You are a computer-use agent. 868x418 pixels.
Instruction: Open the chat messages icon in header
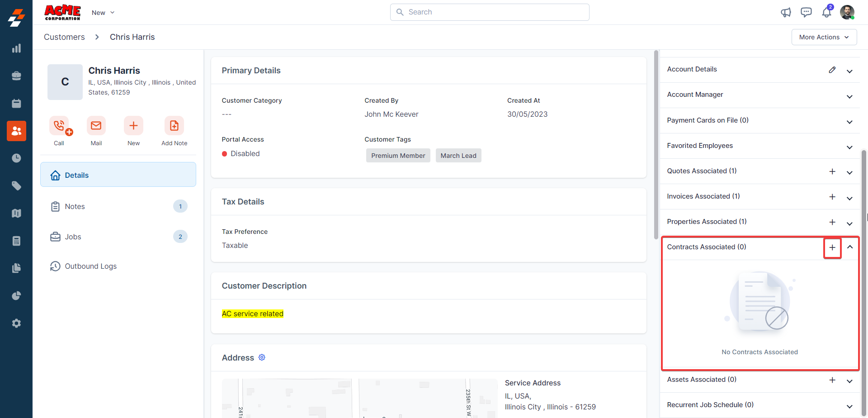pyautogui.click(x=806, y=12)
